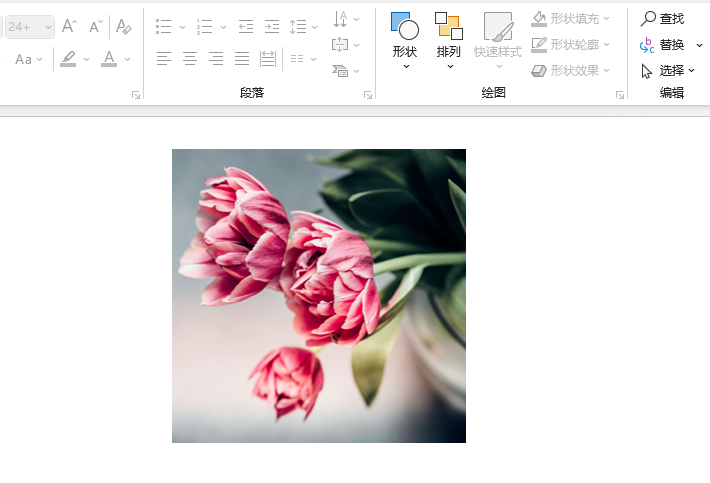Open the 绘图 dialog launcher

point(620,95)
